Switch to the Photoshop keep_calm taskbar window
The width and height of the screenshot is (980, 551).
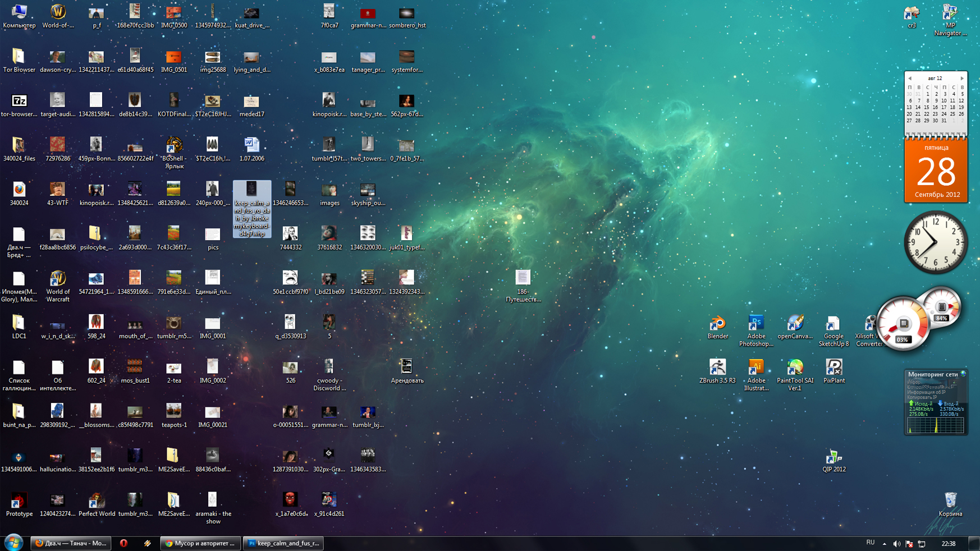coord(283,543)
